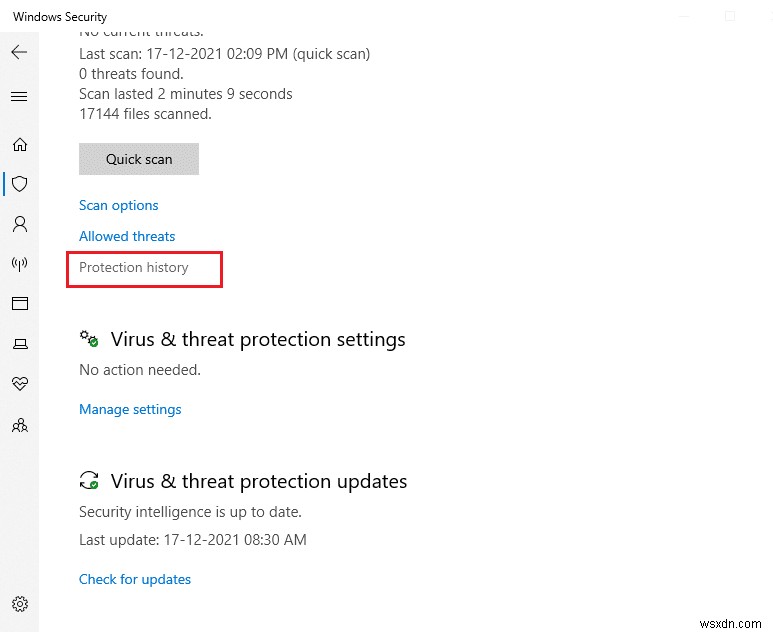Open Family options icon in sidebar
This screenshot has width=773, height=634.
point(19,425)
